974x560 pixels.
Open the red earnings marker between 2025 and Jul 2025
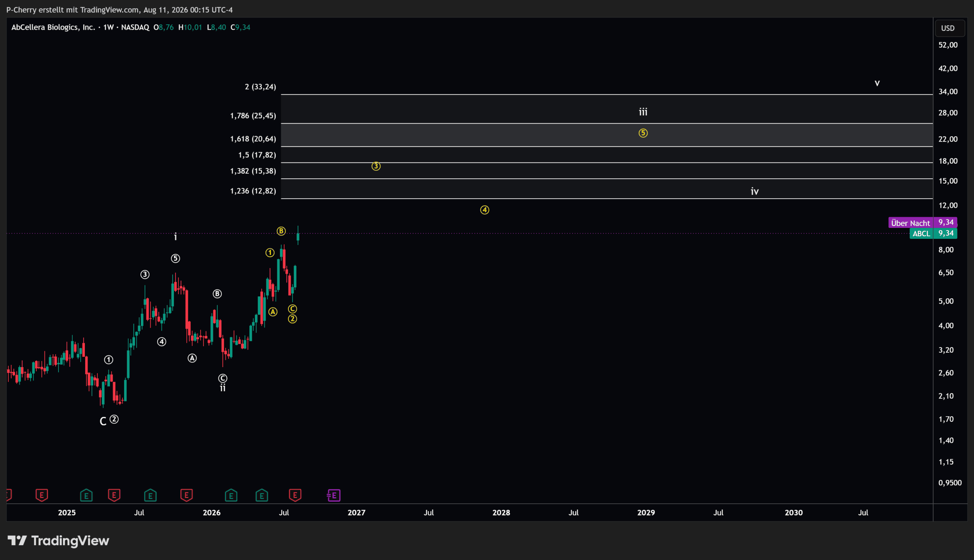click(114, 495)
